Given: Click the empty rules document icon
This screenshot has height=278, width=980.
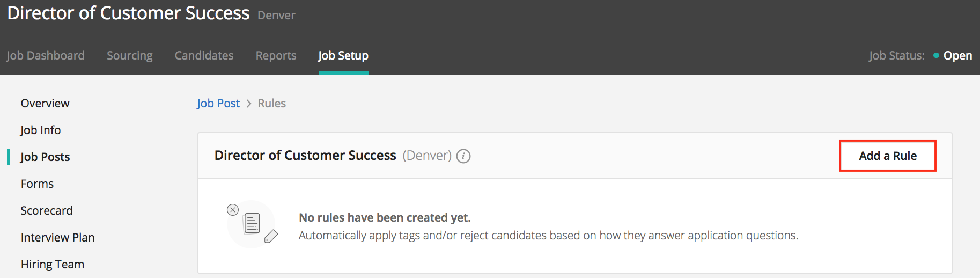Looking at the screenshot, I should pyautogui.click(x=252, y=224).
